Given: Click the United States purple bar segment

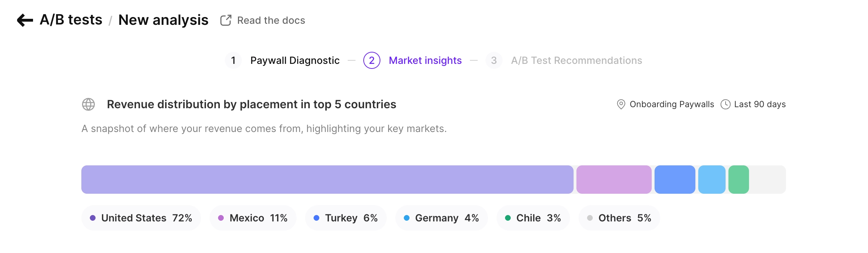Looking at the screenshot, I should [327, 180].
